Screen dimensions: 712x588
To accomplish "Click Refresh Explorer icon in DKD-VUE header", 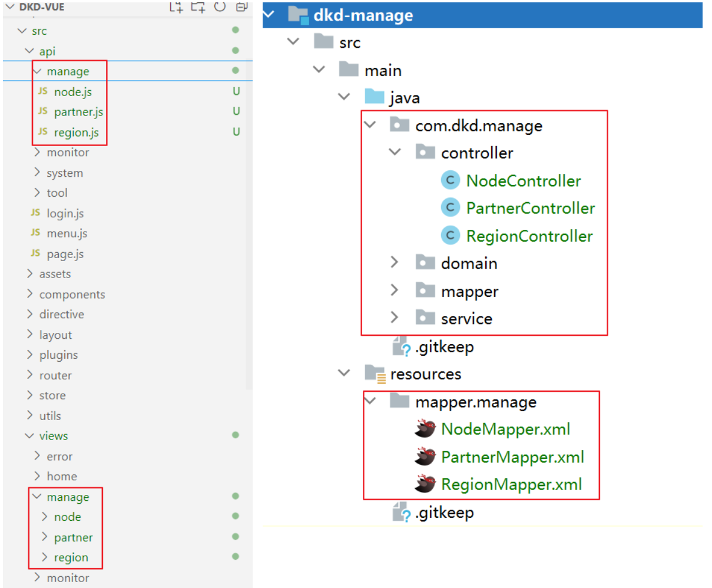I will pyautogui.click(x=220, y=7).
